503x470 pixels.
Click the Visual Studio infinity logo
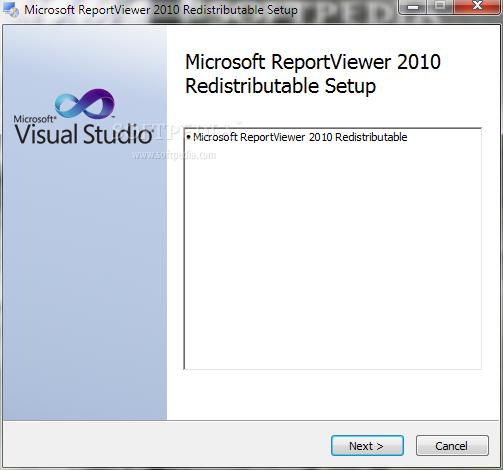(x=85, y=104)
